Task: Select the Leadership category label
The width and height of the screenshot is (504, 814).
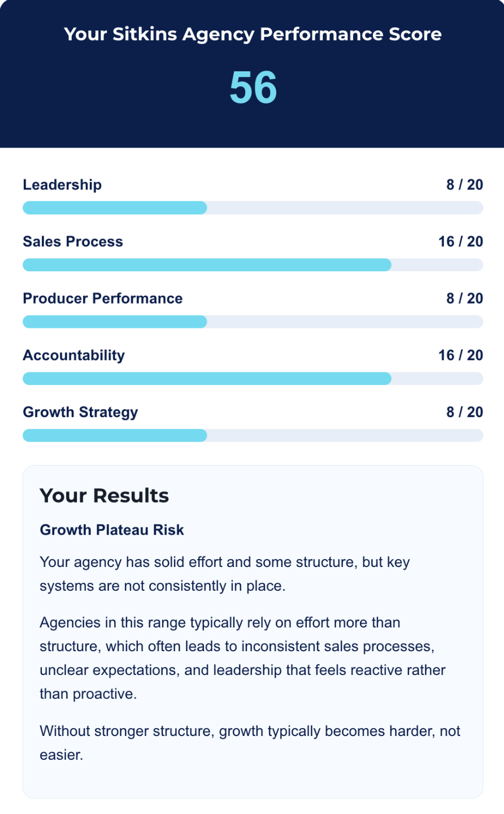Action: tap(62, 185)
